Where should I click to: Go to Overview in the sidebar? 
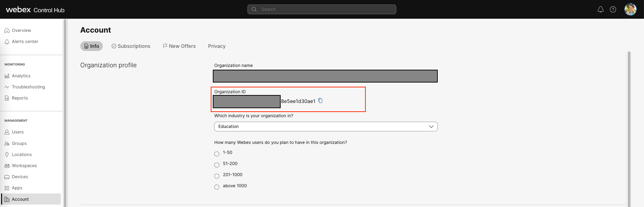[x=21, y=31]
